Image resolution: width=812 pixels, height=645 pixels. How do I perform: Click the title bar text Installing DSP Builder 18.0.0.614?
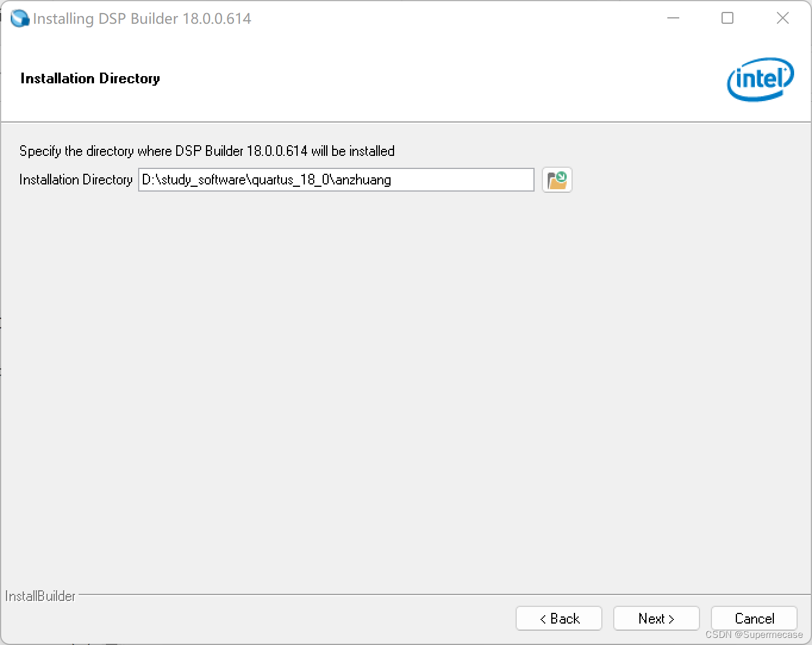point(141,18)
